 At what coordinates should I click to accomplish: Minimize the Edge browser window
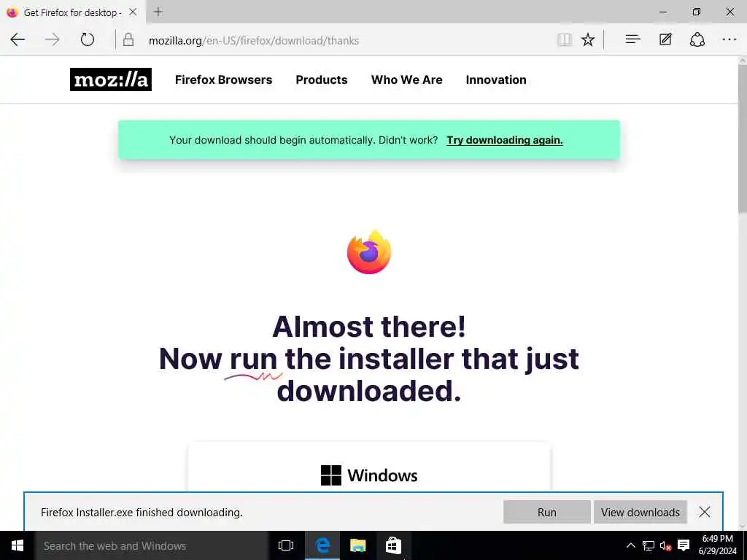663,12
